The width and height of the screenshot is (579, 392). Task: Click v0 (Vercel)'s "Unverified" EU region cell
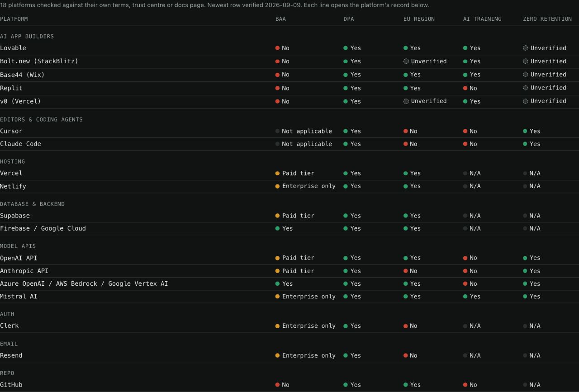[x=425, y=101]
